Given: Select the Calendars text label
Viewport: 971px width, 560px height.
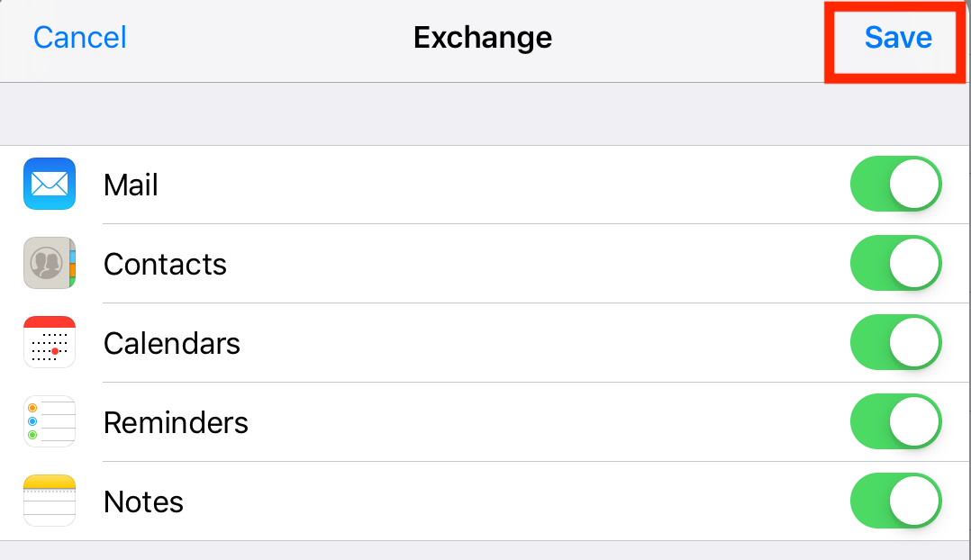Looking at the screenshot, I should 172,344.
